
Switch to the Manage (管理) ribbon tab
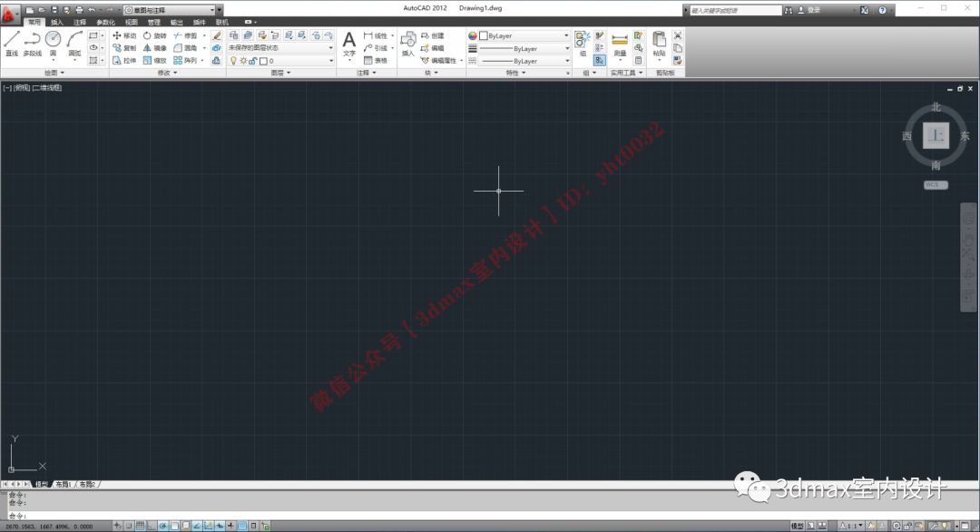point(153,22)
